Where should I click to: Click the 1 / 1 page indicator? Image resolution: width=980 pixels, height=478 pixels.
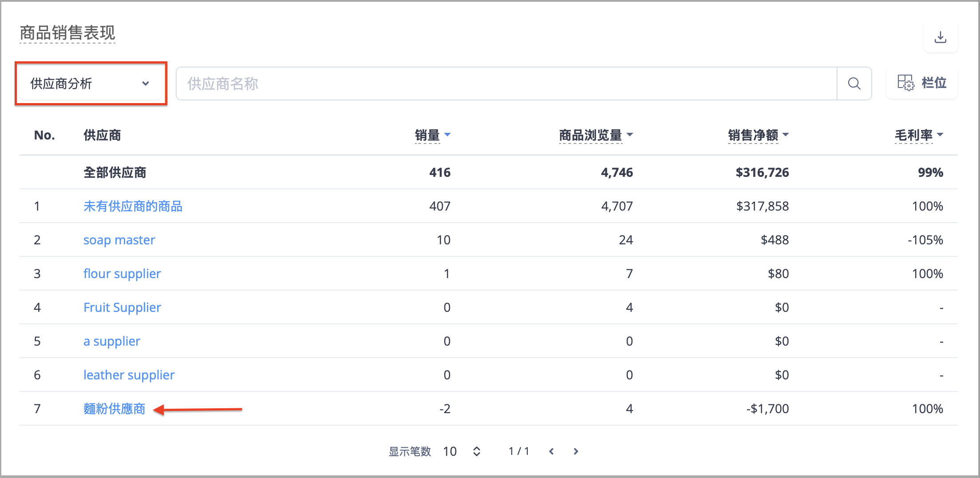click(x=518, y=451)
